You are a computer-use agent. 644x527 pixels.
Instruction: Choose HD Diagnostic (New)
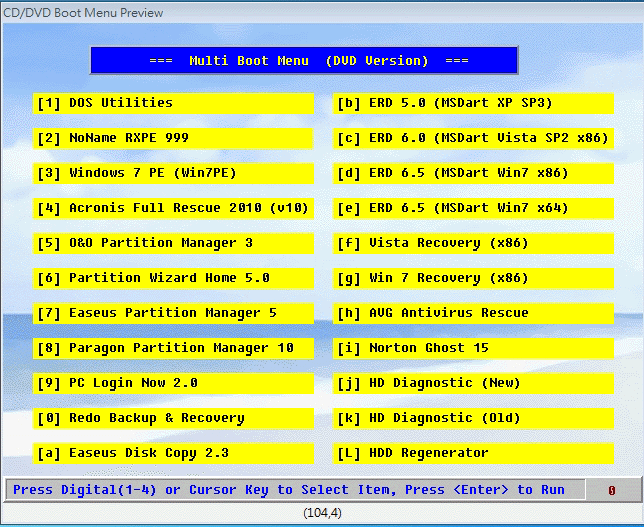pos(474,383)
